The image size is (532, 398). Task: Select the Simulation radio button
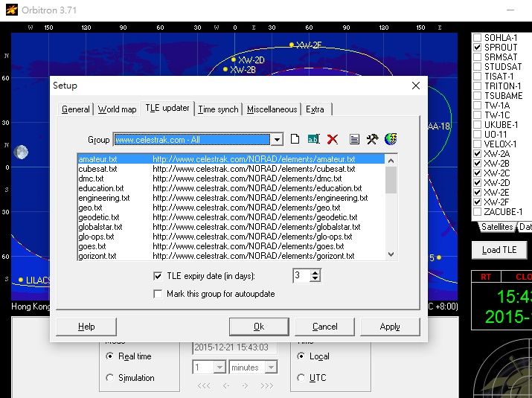pyautogui.click(x=110, y=378)
